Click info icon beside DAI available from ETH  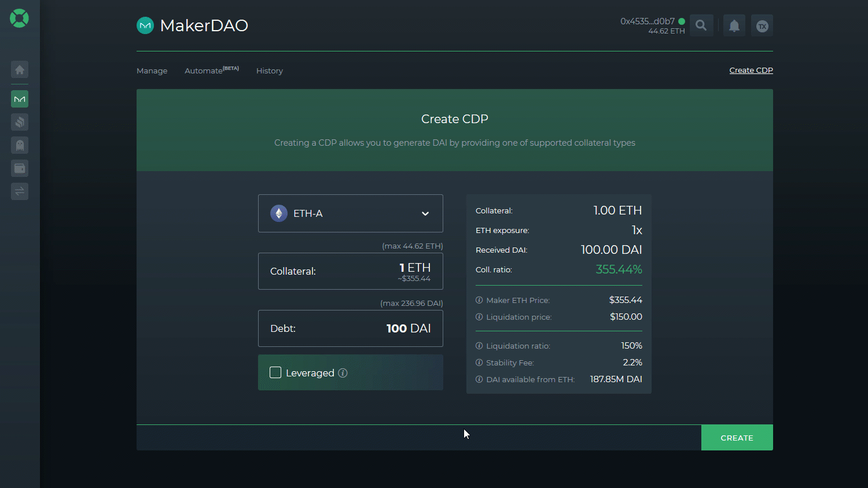(x=479, y=379)
